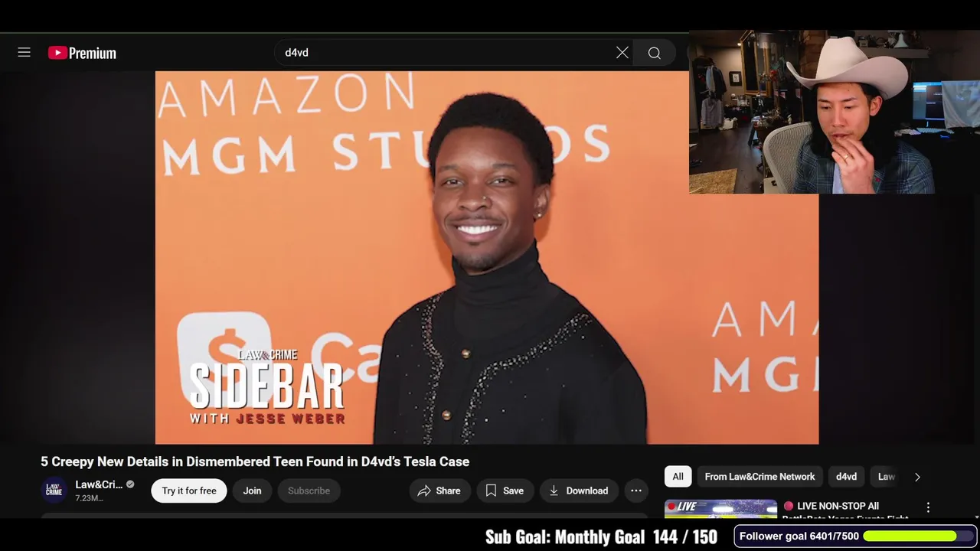Open LIVE NON-STOP recommended video thumbnail

(720, 510)
